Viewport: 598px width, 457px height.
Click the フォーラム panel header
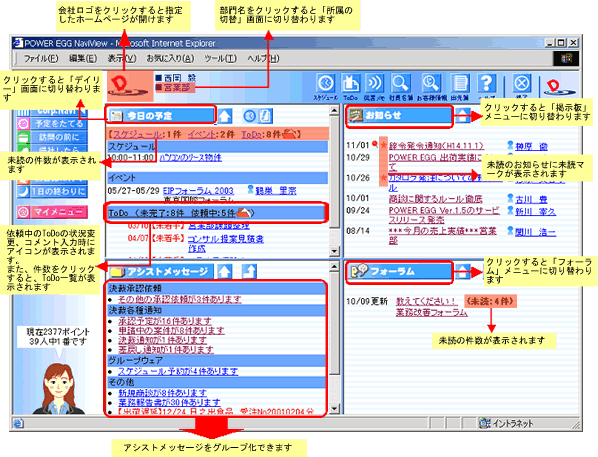tap(399, 271)
